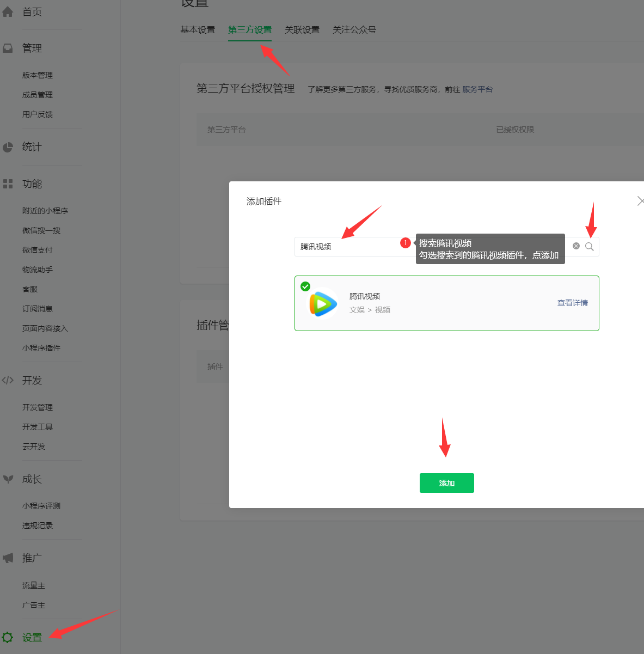Go to 开发管理

click(38, 407)
